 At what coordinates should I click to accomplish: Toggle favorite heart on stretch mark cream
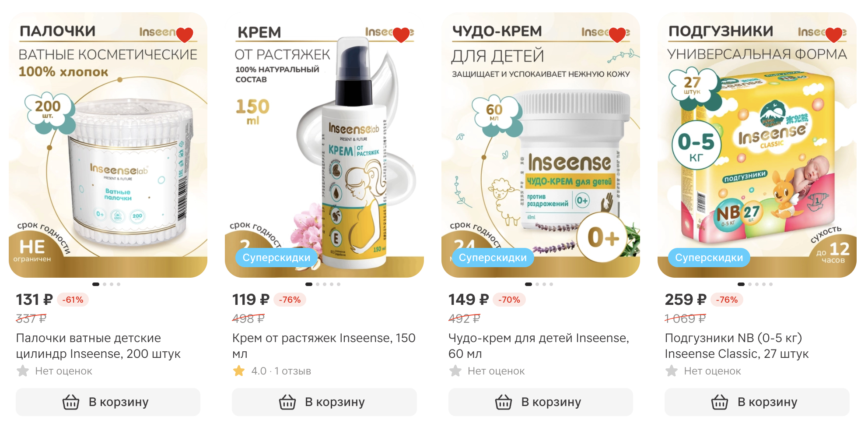pos(401,35)
